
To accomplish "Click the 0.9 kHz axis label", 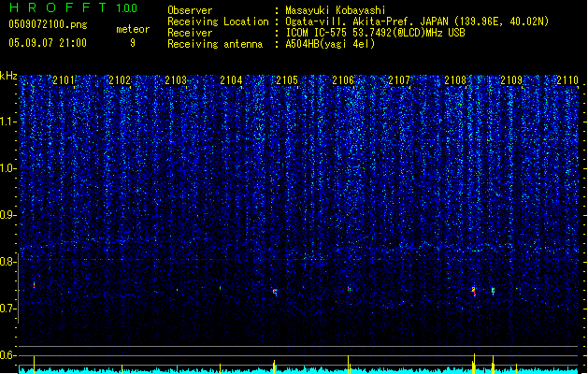I will click(x=8, y=215).
